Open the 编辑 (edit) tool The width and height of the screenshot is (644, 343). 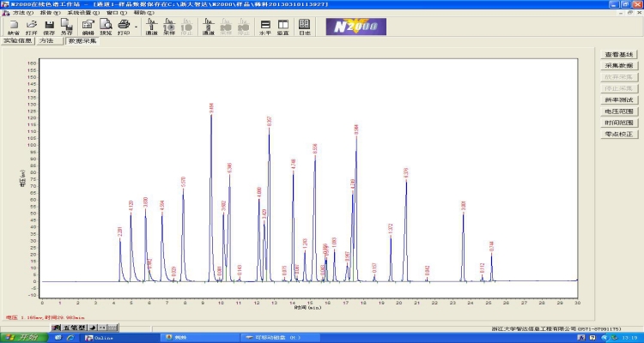(x=88, y=27)
